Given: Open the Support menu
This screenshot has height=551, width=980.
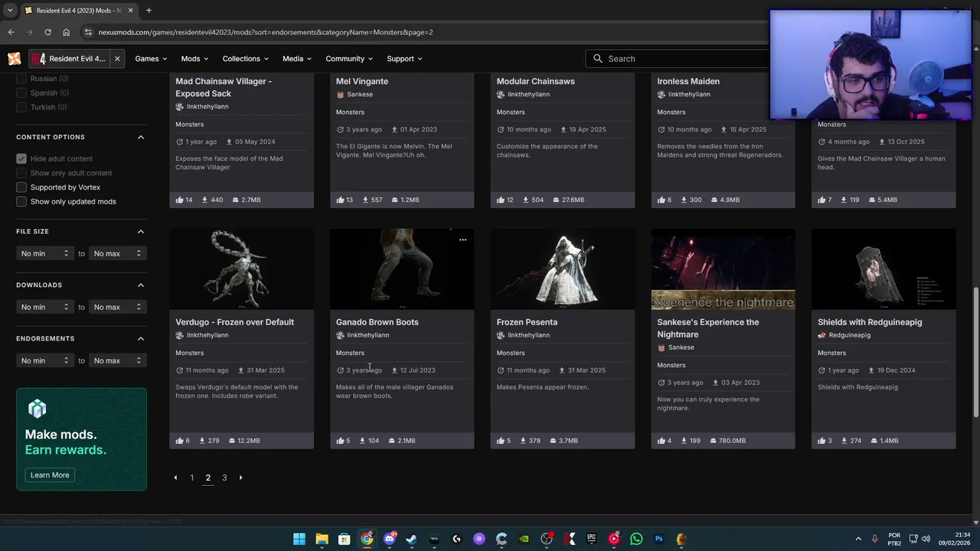Looking at the screenshot, I should point(405,59).
